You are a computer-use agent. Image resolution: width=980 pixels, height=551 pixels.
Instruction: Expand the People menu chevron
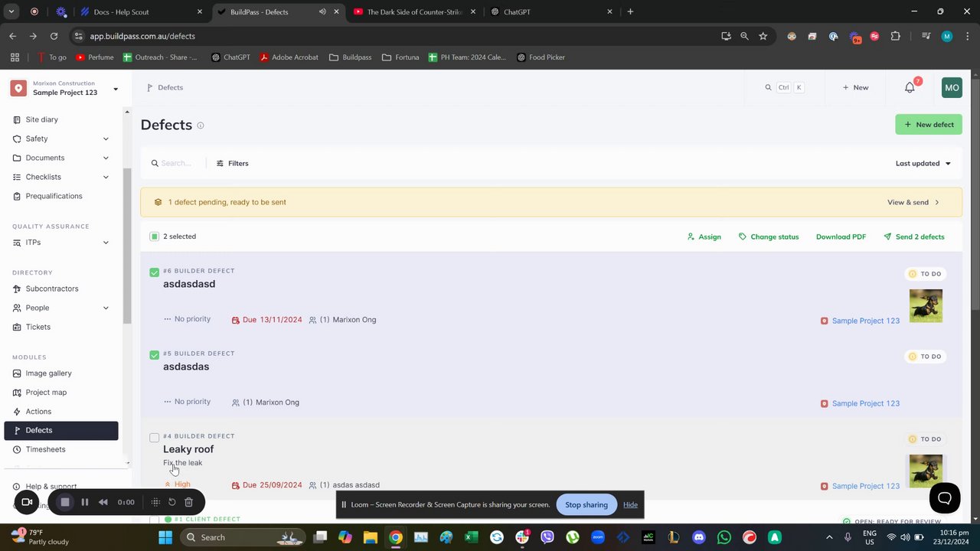coord(106,308)
